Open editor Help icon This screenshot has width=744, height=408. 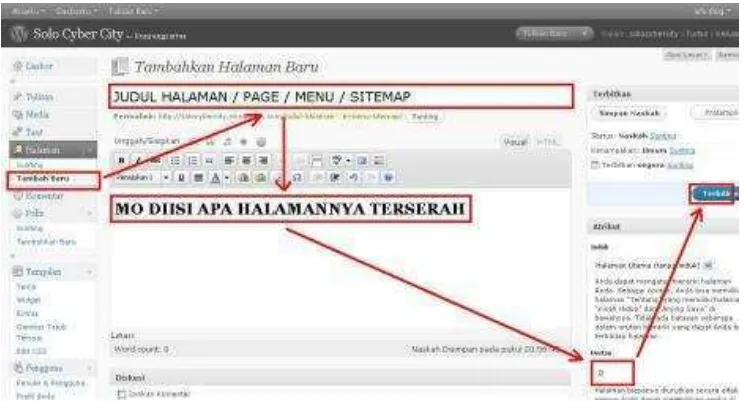389,177
